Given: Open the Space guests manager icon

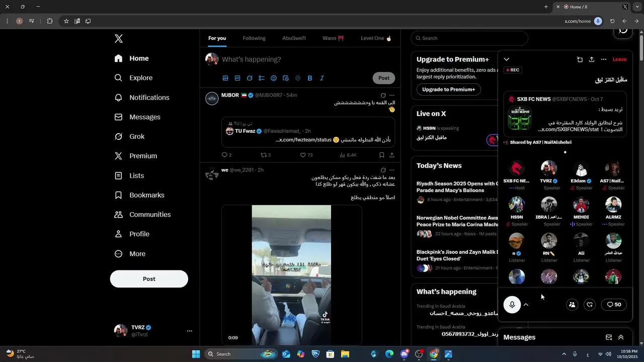Looking at the screenshot, I should 572,305.
